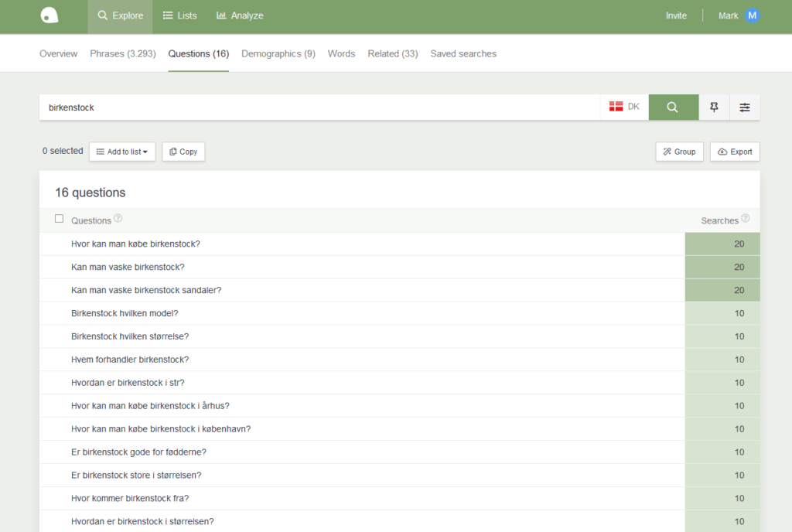Open the filter settings sliders icon
The width and height of the screenshot is (792, 532).
(745, 107)
